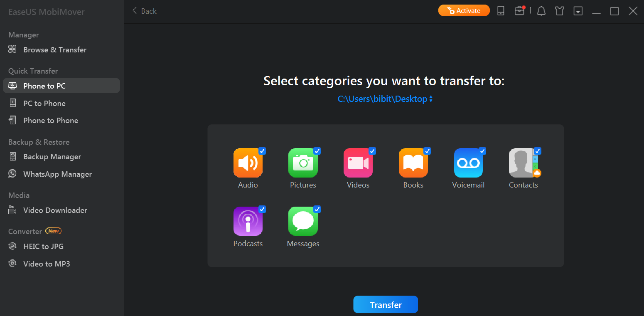
Task: Uncheck the Pictures checkbox
Action: (x=317, y=151)
